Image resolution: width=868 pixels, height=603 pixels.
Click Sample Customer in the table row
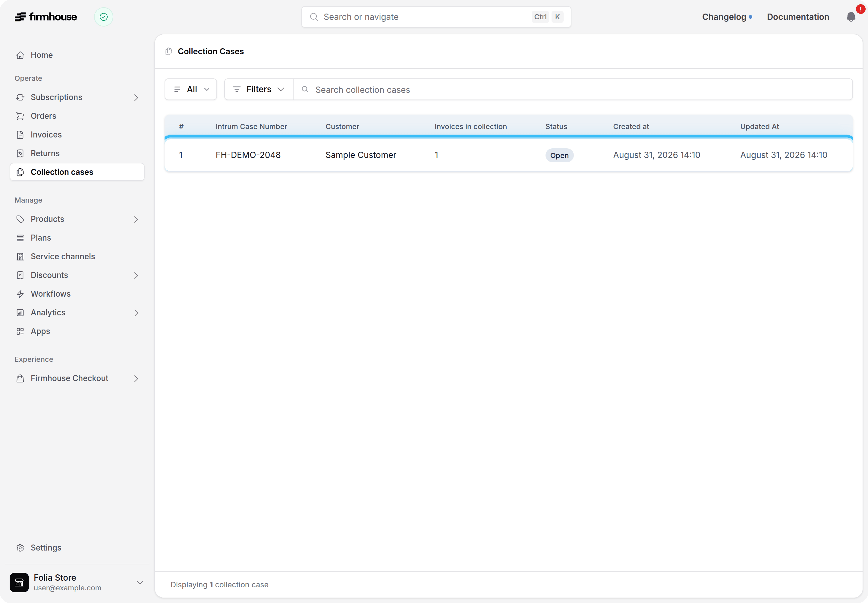(361, 155)
